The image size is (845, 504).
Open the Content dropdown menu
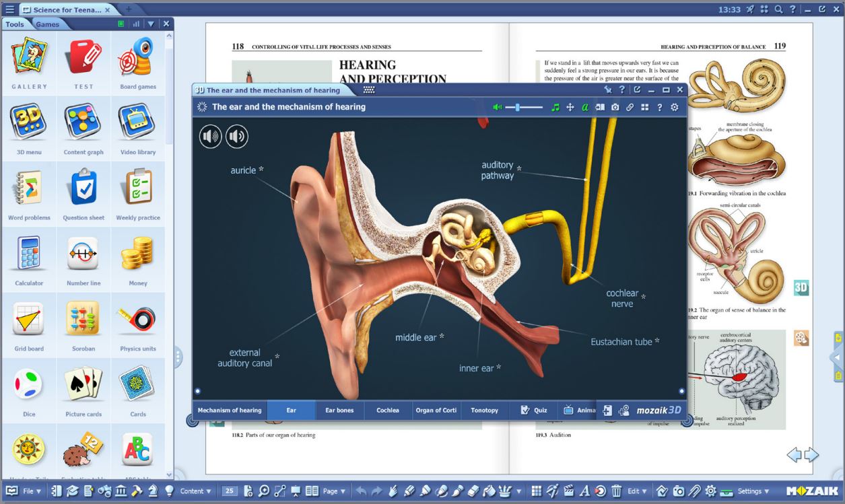point(196,491)
